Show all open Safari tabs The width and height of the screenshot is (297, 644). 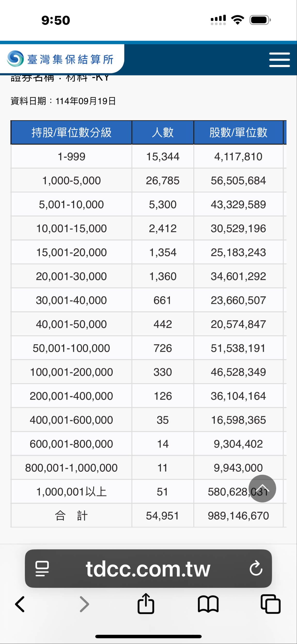click(x=270, y=604)
